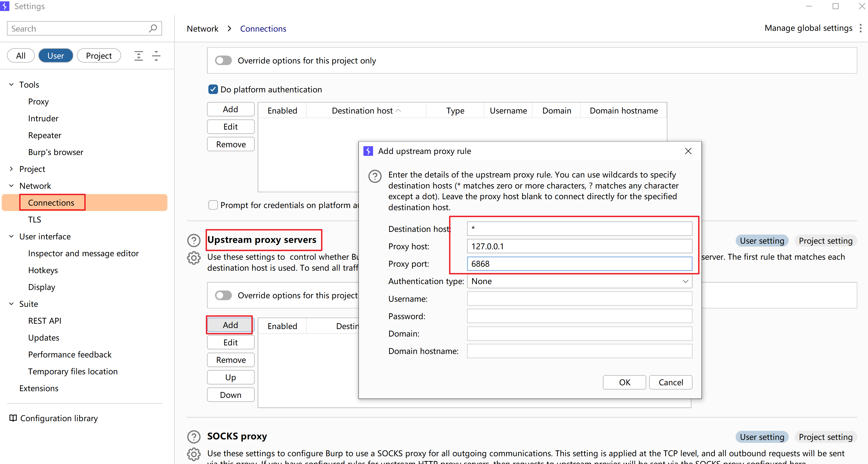Click the collapse all sections icon

pos(156,56)
